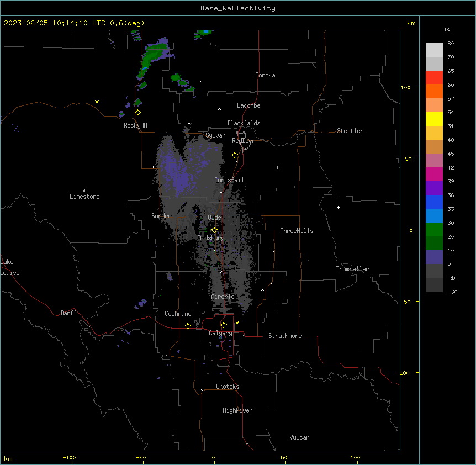Click the -100 tick label on bottom axis

tap(69, 457)
